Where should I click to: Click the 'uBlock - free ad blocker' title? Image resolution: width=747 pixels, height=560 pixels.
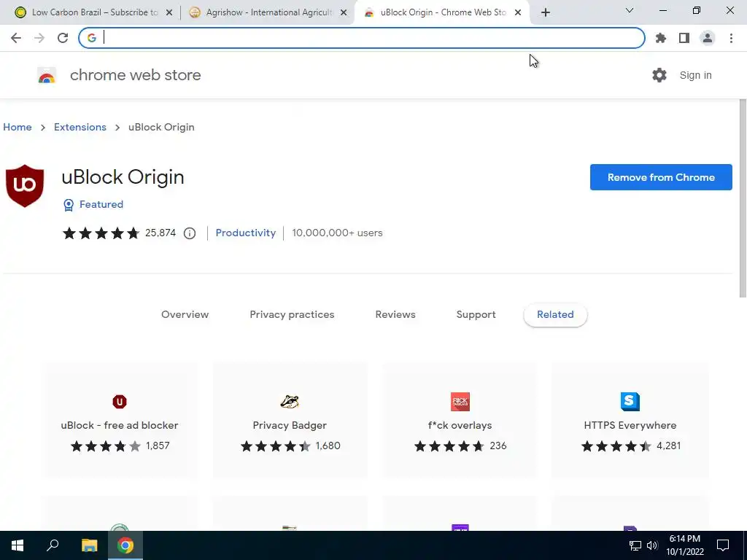click(120, 425)
